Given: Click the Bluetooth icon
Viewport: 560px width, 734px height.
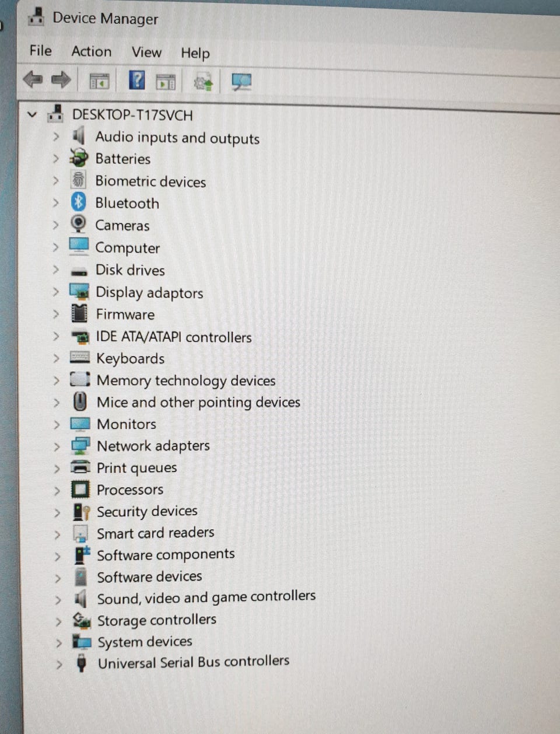Looking at the screenshot, I should pyautogui.click(x=78, y=202).
